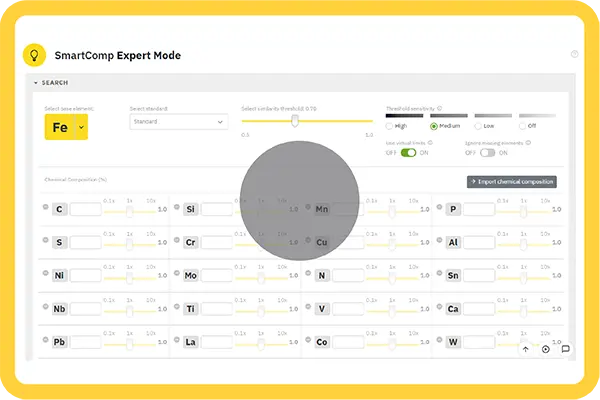This screenshot has height=400, width=600.
Task: Click the circular target icon at bottom right
Action: [x=545, y=349]
